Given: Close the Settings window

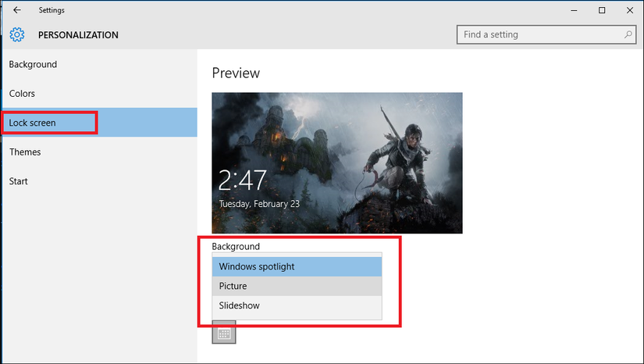Looking at the screenshot, I should (x=631, y=10).
